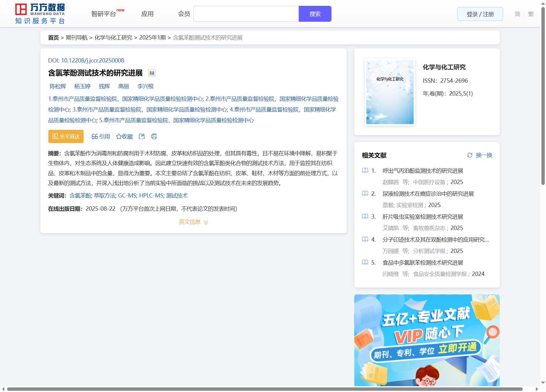Click the 引用 quote icon
This screenshot has width=546, height=392.
pyautogui.click(x=95, y=137)
